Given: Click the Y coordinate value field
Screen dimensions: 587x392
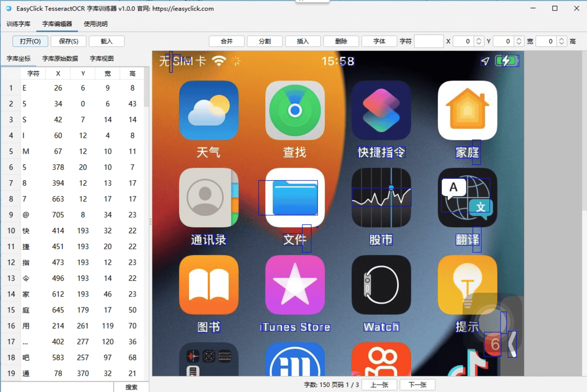Looking at the screenshot, I should [x=504, y=41].
